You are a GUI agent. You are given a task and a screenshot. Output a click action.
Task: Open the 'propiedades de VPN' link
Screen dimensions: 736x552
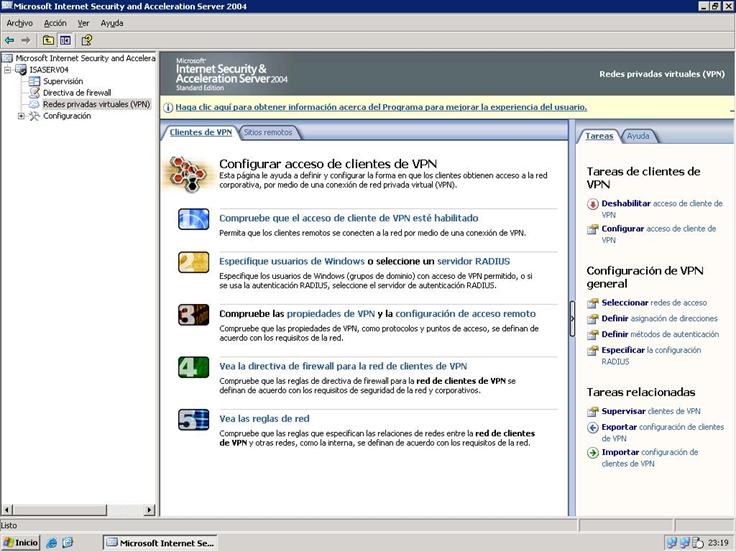point(331,314)
